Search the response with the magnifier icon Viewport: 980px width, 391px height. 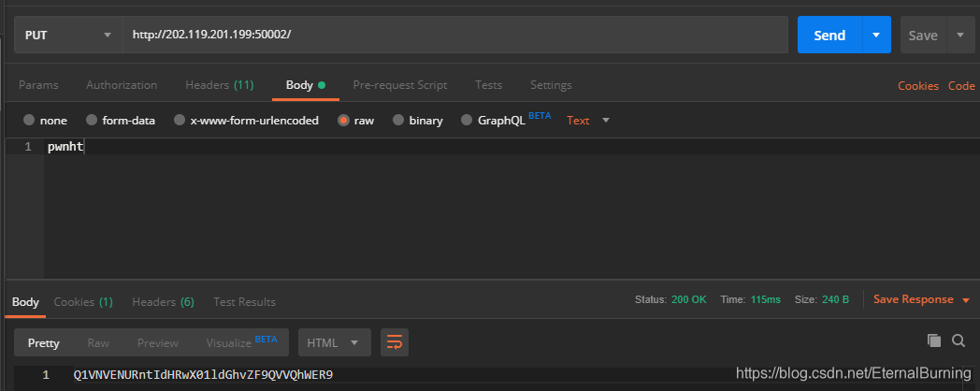click(x=958, y=340)
